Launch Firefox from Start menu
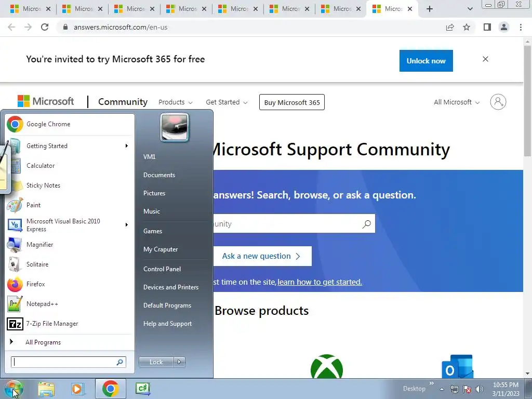The height and width of the screenshot is (399, 532). click(x=70, y=284)
